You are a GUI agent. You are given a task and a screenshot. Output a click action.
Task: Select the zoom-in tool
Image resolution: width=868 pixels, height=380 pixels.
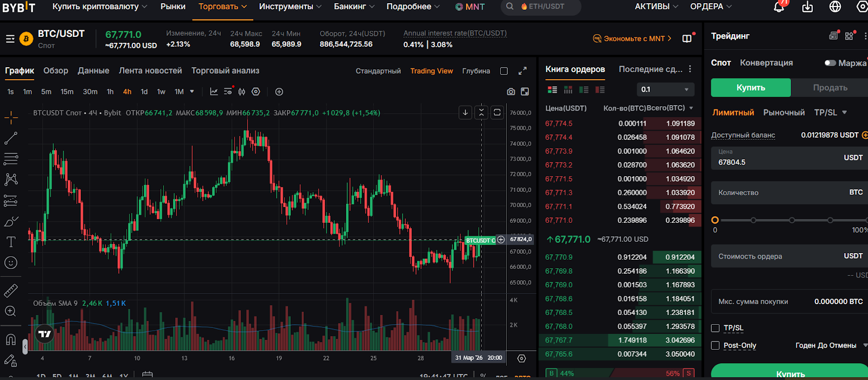(11, 311)
